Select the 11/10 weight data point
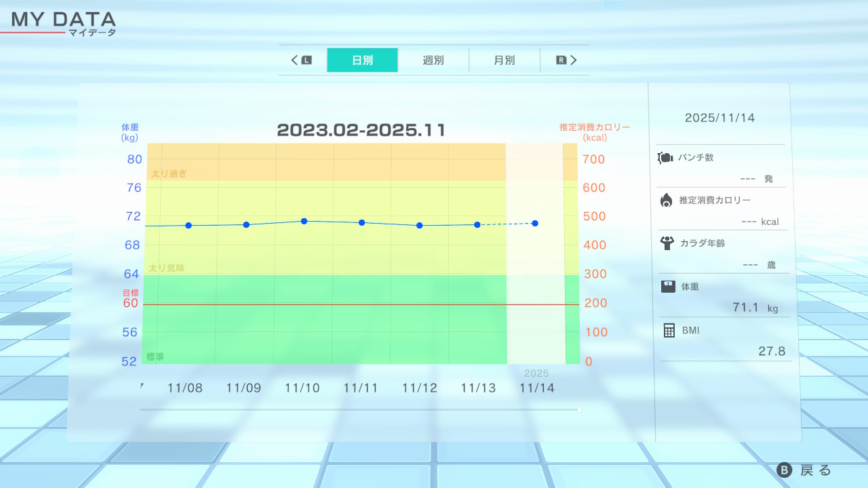The height and width of the screenshot is (488, 868). point(304,221)
